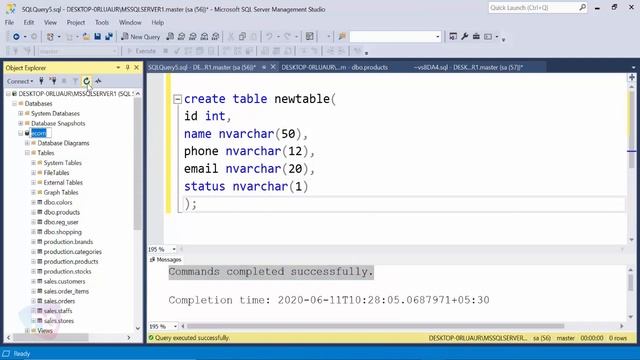Image resolution: width=640 pixels, height=360 pixels.
Task: Click the server icon for DESKTOP-0RLUAUR node
Action: 14,93
